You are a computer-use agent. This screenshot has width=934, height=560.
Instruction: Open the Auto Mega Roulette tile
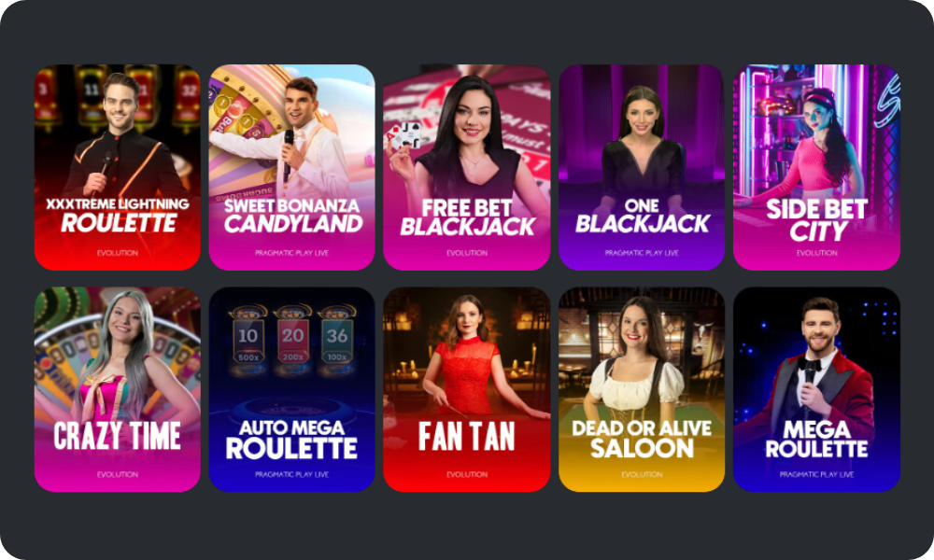coord(291,390)
